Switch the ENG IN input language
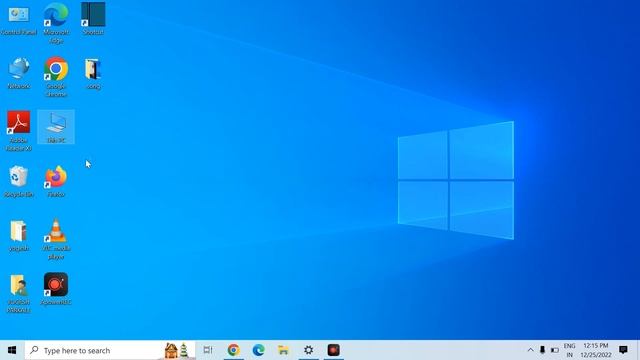The height and width of the screenshot is (360, 640). (x=569, y=350)
